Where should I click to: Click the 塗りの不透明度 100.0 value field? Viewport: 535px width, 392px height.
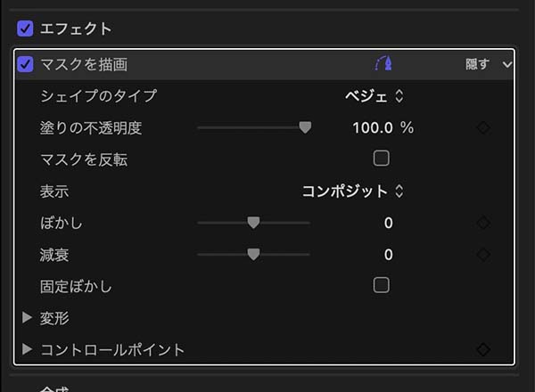pyautogui.click(x=373, y=127)
